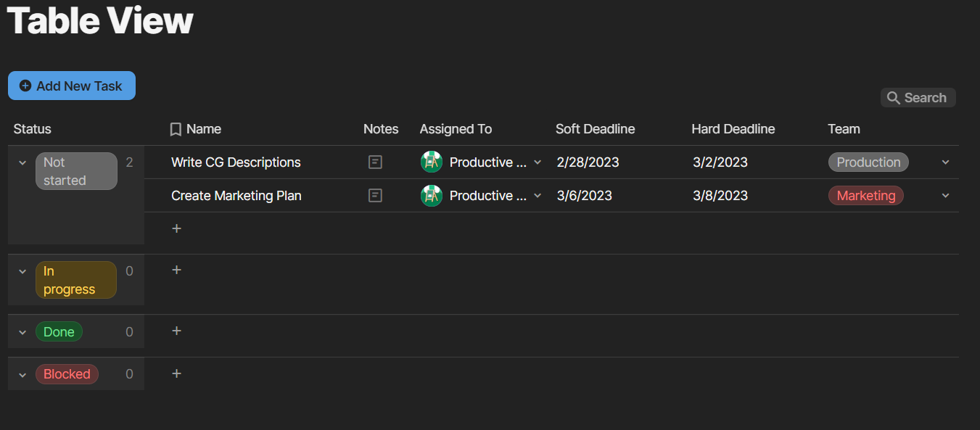Image resolution: width=980 pixels, height=430 pixels.
Task: Add a row under In progress group
Action: coord(176,270)
